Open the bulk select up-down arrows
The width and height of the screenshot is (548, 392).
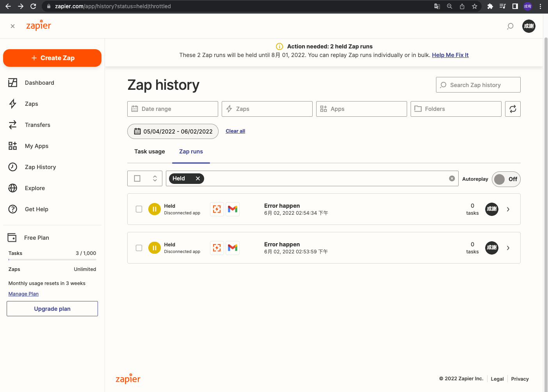click(x=155, y=178)
